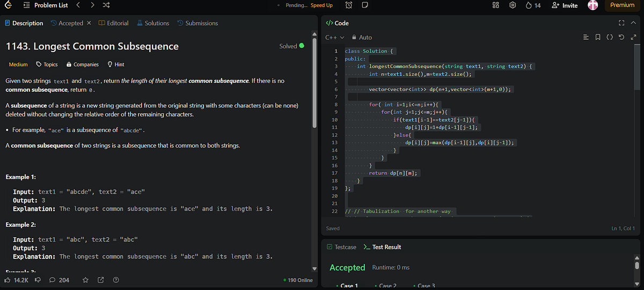Pick a random problem with shuffle icon
Screen dimensions: 644x290
106,5
